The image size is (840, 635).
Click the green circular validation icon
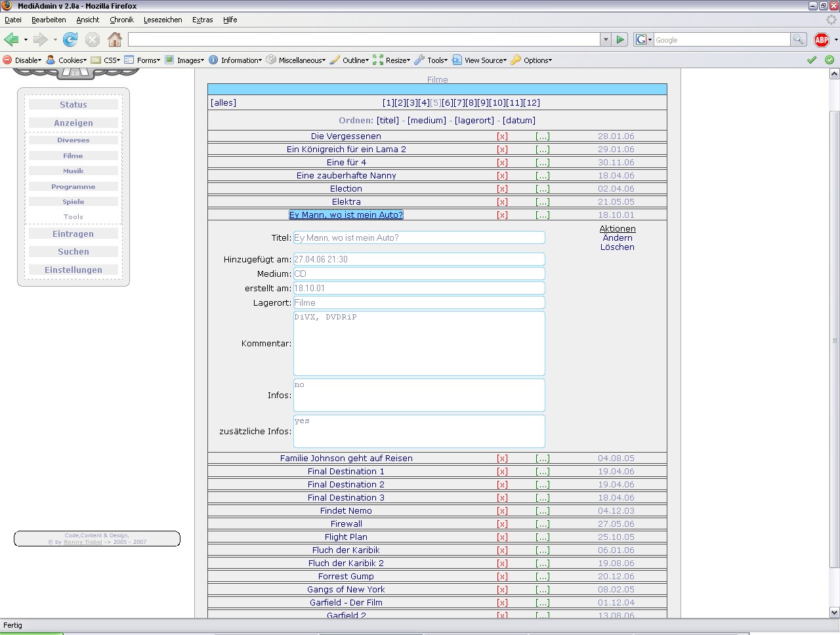click(829, 60)
